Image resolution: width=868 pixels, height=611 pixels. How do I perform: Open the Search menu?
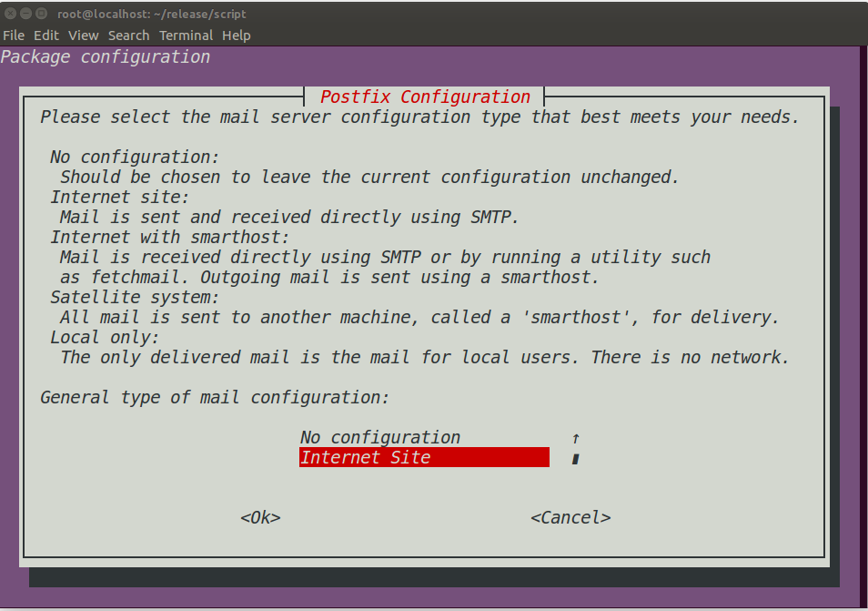tap(128, 36)
